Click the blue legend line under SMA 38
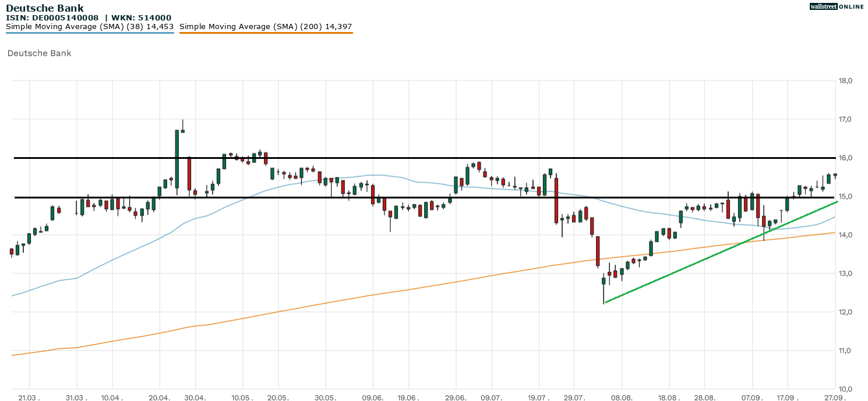 (x=90, y=33)
